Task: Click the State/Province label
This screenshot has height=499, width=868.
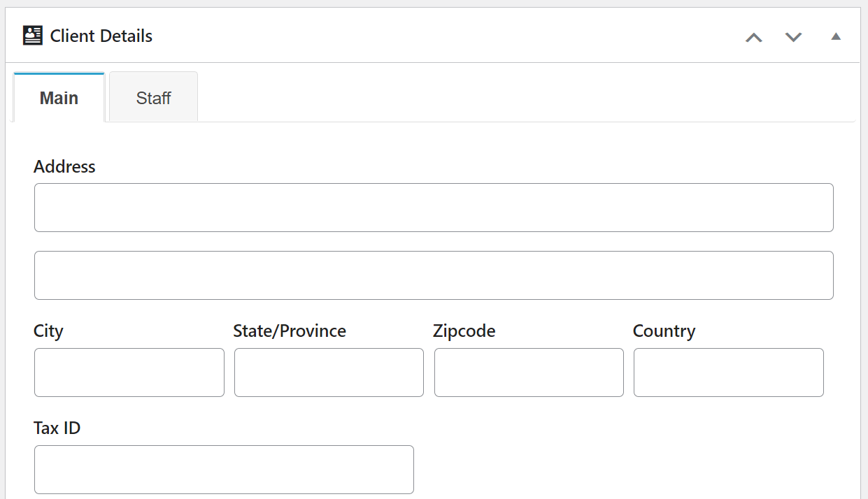Action: 290,331
